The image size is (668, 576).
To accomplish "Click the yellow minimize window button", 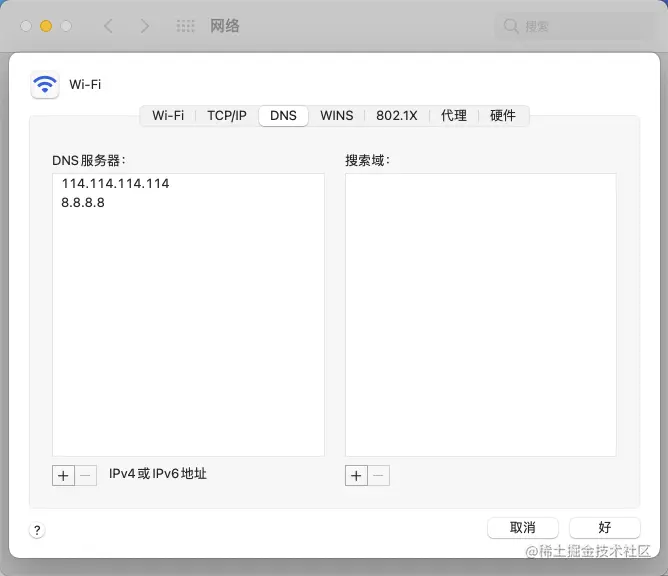I will point(46,26).
